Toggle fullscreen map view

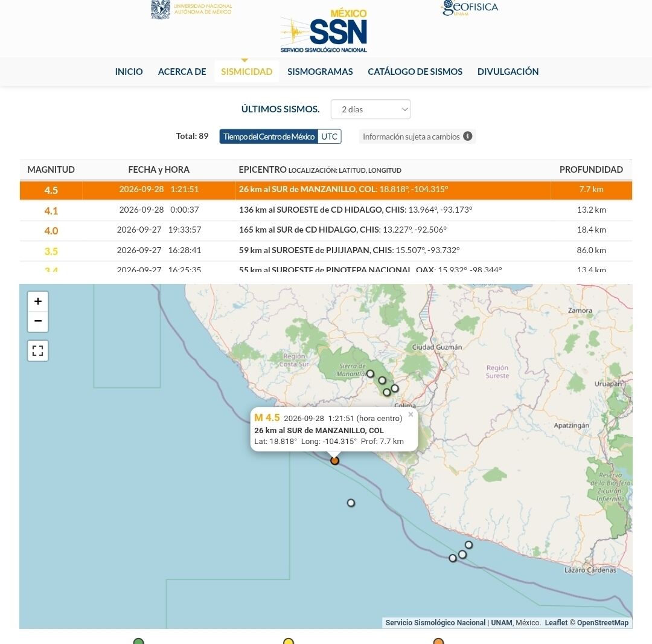[38, 351]
